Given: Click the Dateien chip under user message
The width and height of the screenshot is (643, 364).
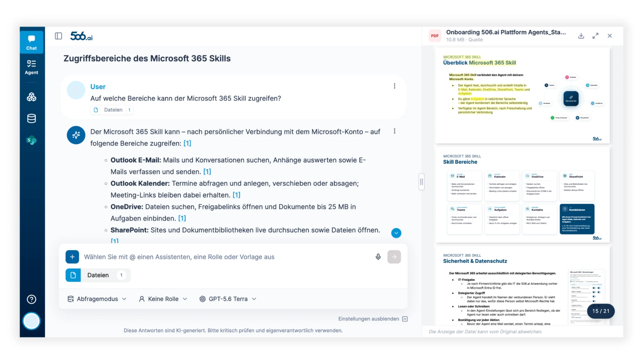Looking at the screenshot, I should (x=112, y=110).
